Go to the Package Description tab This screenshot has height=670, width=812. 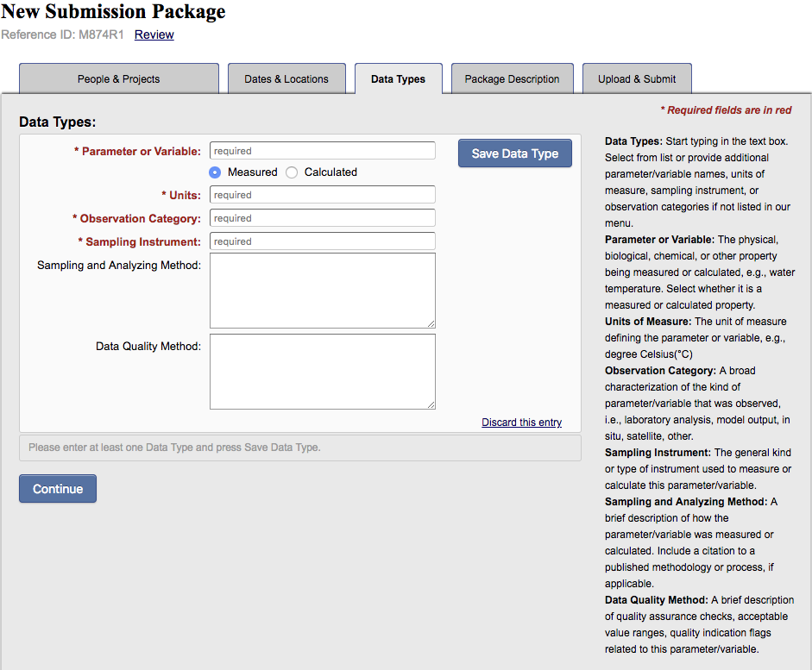click(x=512, y=78)
